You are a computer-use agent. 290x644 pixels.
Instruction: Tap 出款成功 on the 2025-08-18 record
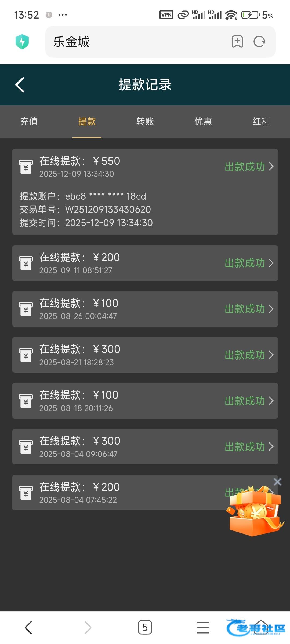coord(245,401)
